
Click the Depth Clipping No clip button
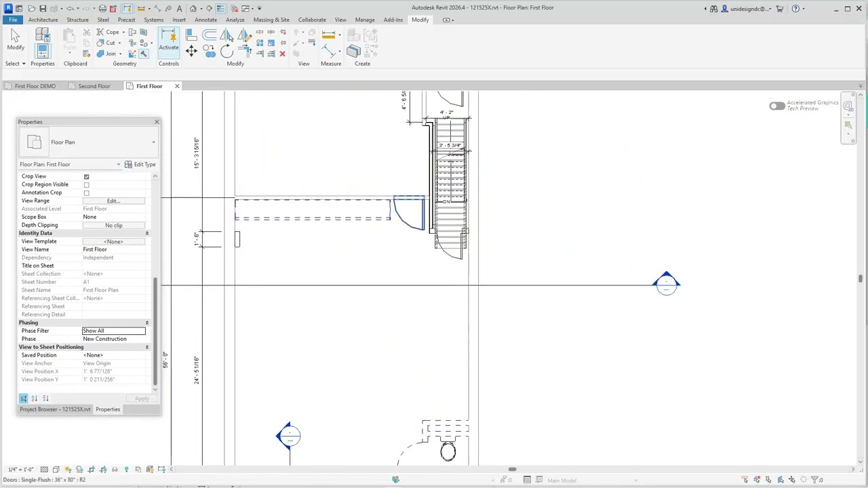[x=113, y=225]
